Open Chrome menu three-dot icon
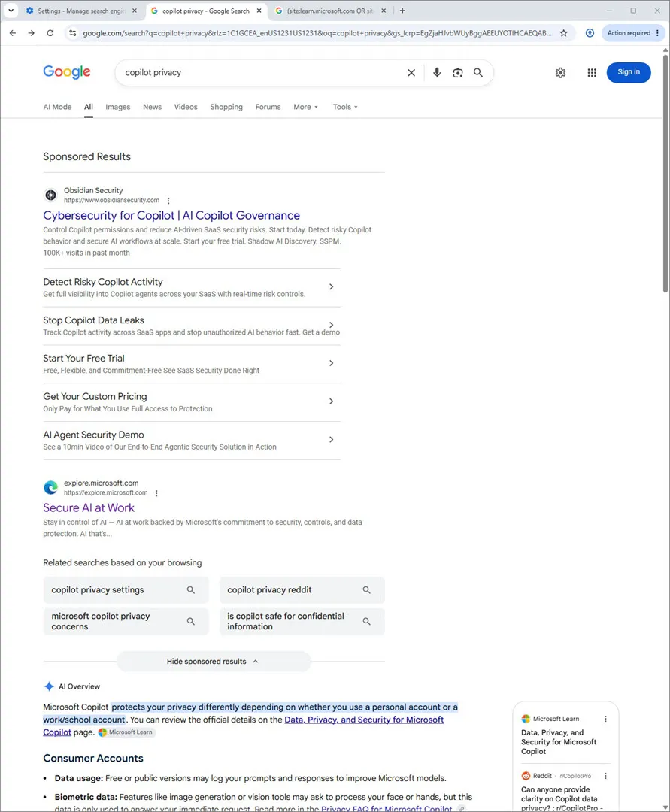This screenshot has width=670, height=812. (657, 33)
